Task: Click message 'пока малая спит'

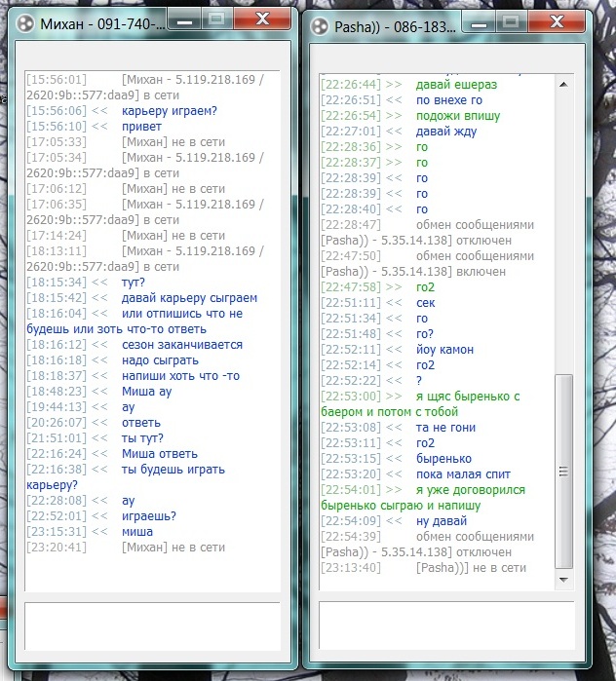Action: point(463,474)
